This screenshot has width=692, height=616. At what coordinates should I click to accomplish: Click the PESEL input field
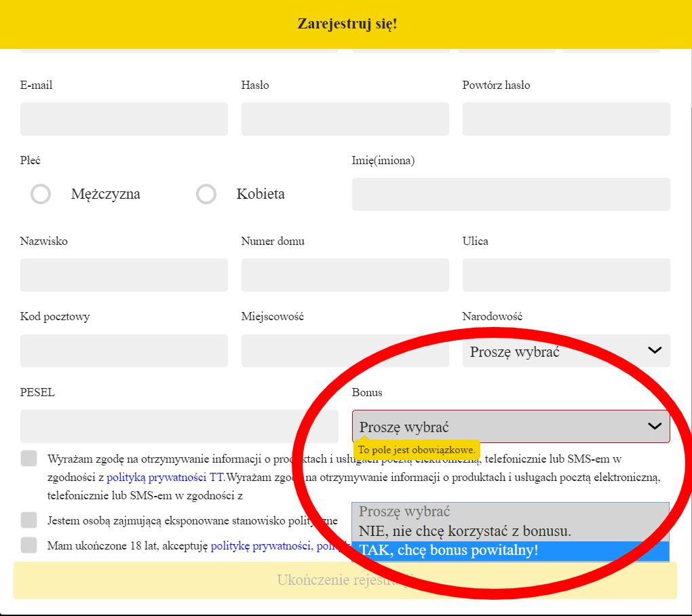[x=179, y=426]
